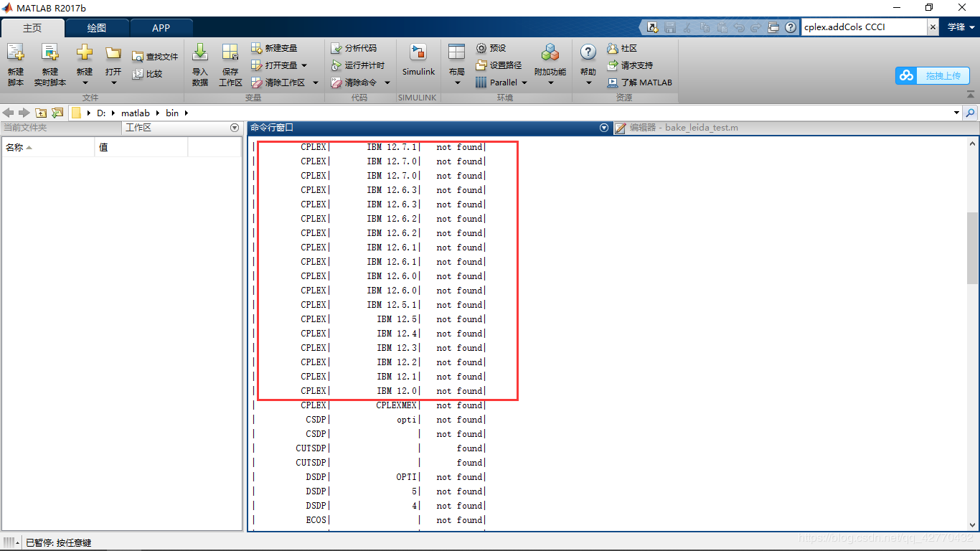The width and height of the screenshot is (980, 551).
Task: Go back to the previous folder
Action: tap(9, 113)
